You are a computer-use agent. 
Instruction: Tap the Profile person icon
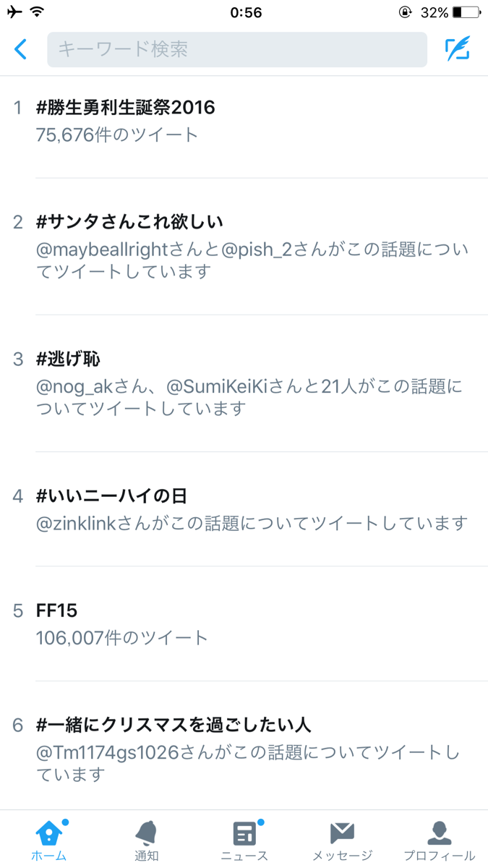440,833
